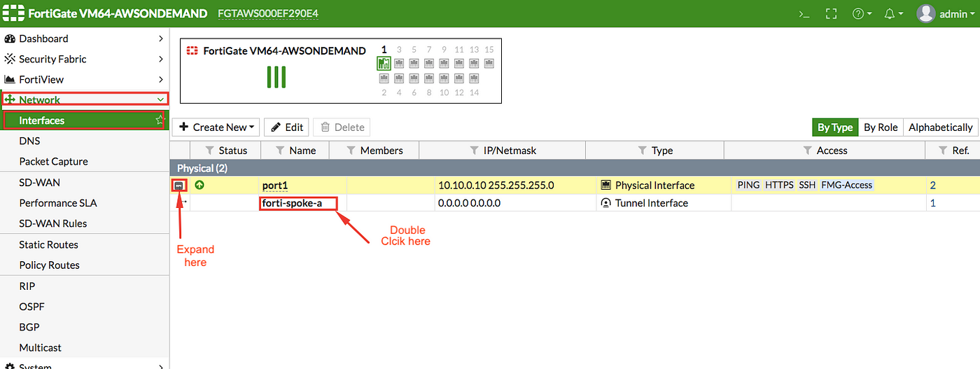Open the bell notifications menu
Image resolution: width=980 pixels, height=369 pixels.
[x=894, y=13]
